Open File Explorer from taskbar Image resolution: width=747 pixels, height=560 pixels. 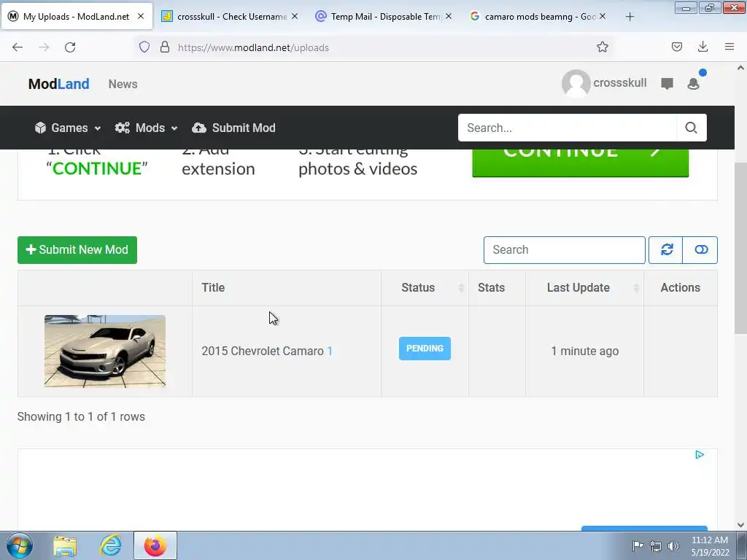tap(65, 546)
